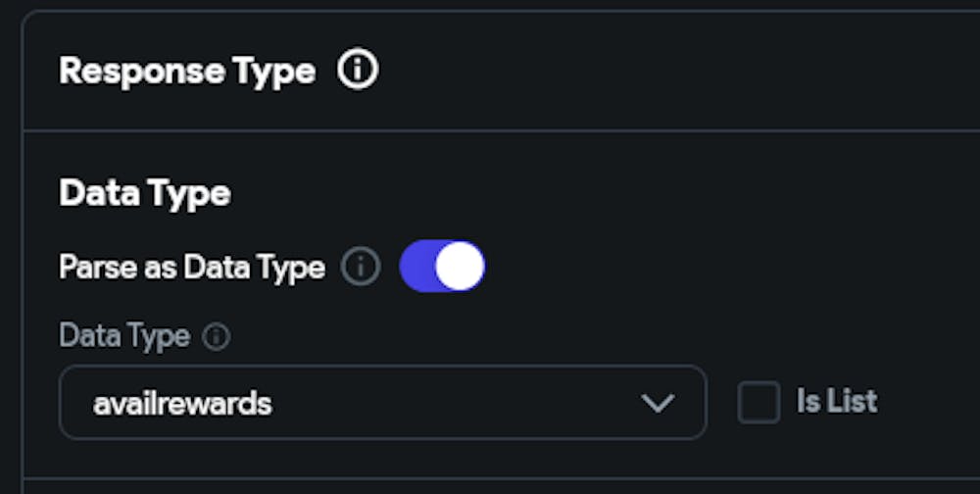The image size is (980, 494).
Task: Click the bold Data Type section heading
Action: pyautogui.click(x=144, y=193)
